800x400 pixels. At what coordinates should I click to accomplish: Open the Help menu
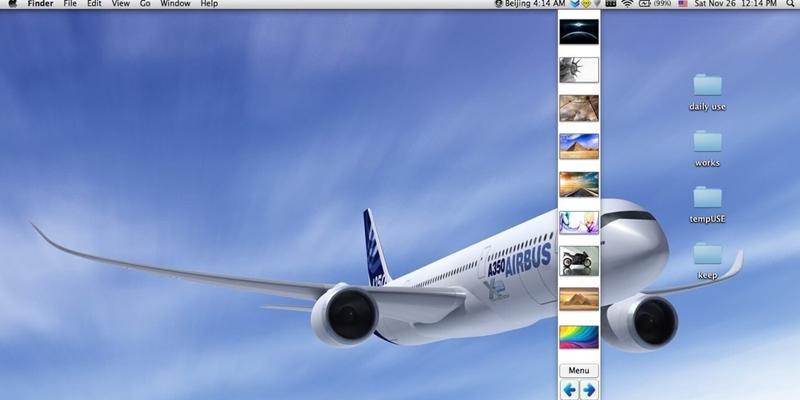pyautogui.click(x=209, y=4)
